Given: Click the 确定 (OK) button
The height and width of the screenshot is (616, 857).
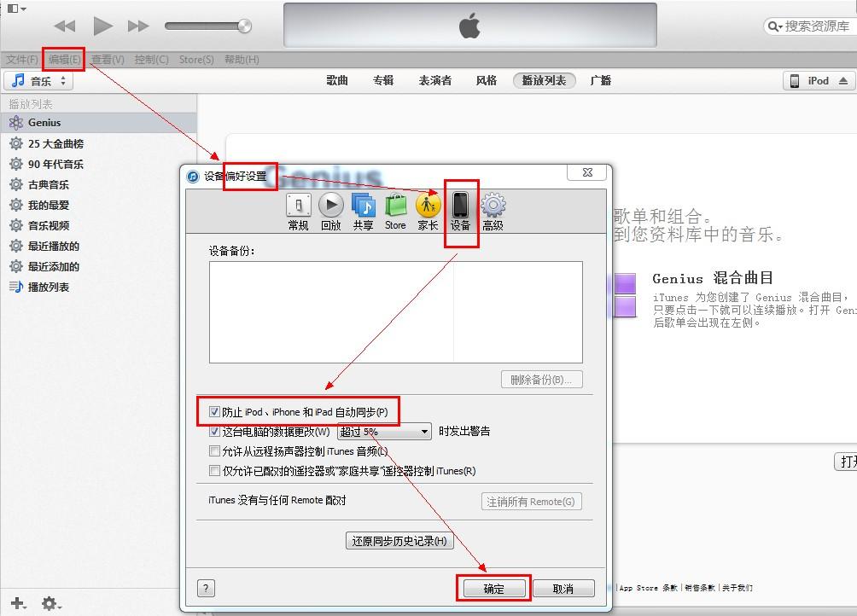Looking at the screenshot, I should tap(494, 588).
